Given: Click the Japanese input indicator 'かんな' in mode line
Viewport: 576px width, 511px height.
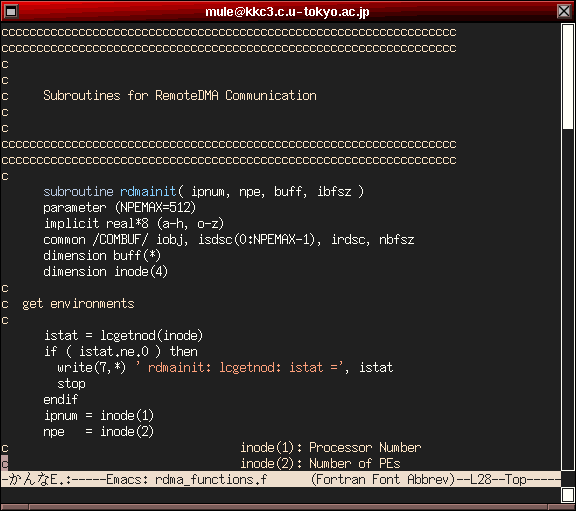Looking at the screenshot, I should pos(29,479).
